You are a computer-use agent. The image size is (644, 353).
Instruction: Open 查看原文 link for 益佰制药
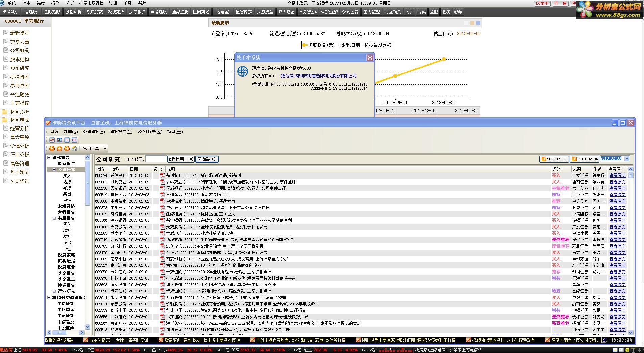617,175
